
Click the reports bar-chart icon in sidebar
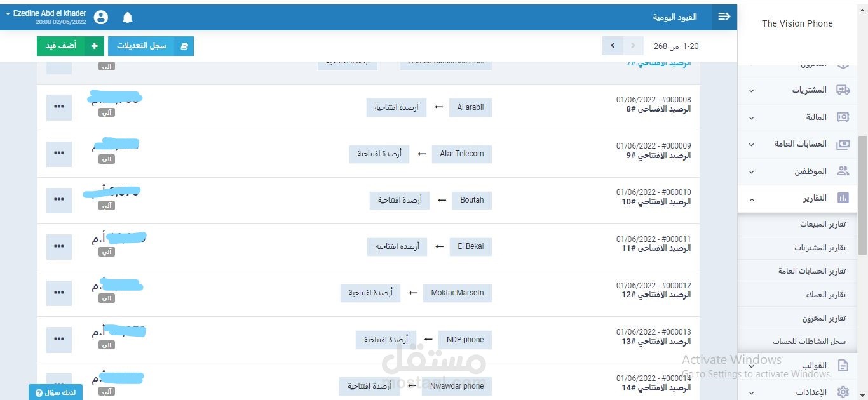pos(843,198)
